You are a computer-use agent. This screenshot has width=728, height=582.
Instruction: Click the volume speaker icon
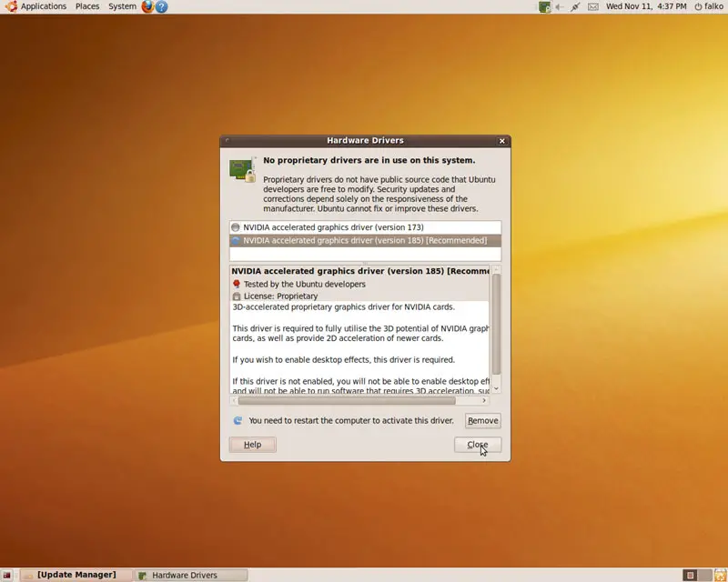[x=559, y=6]
